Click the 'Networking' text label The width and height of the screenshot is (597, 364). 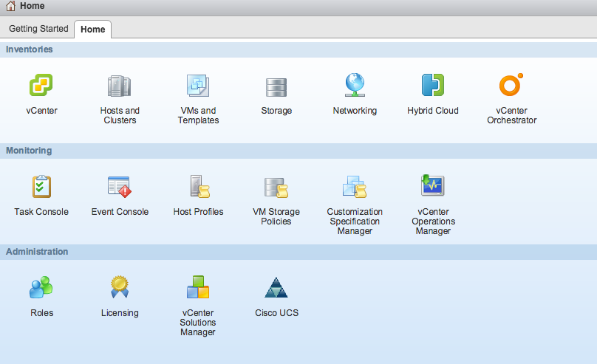click(355, 111)
